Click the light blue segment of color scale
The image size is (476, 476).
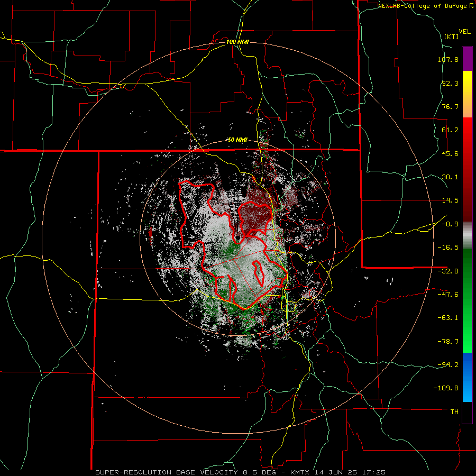click(467, 377)
